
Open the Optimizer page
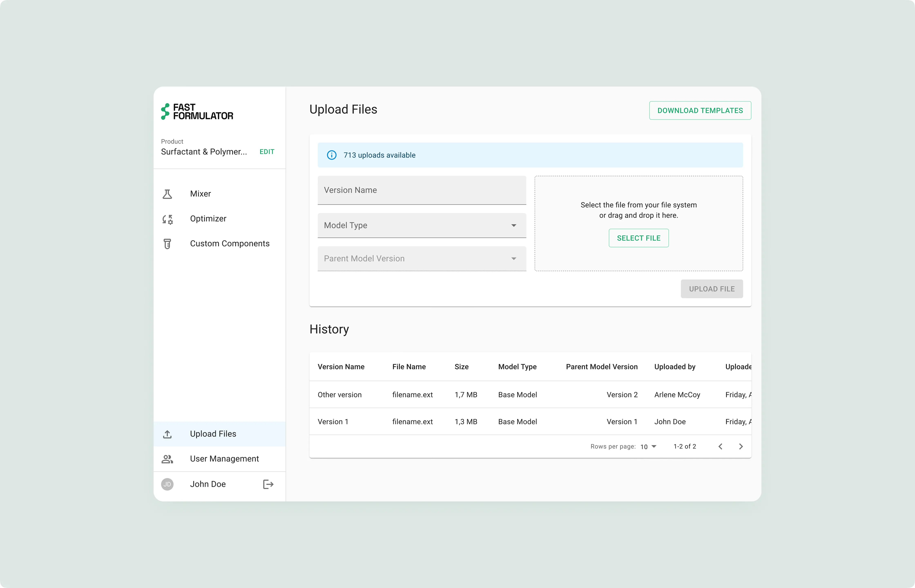[x=220, y=219]
